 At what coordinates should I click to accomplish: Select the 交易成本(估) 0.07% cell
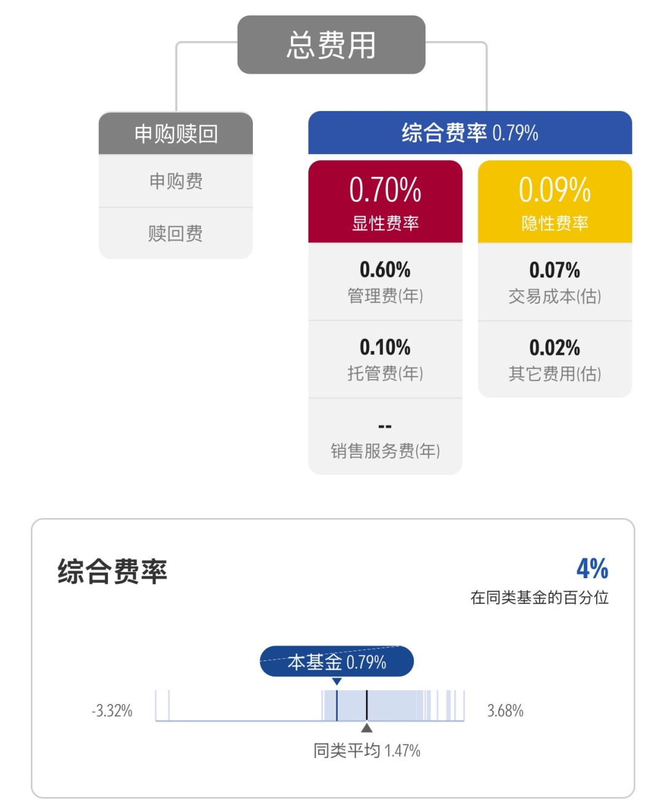[555, 282]
